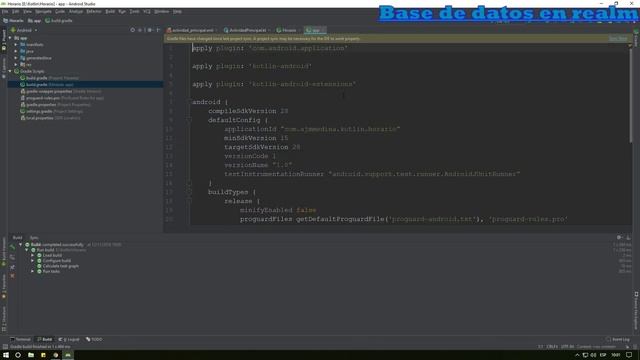Open the Help menu
The image size is (640, 360).
coord(177,11)
